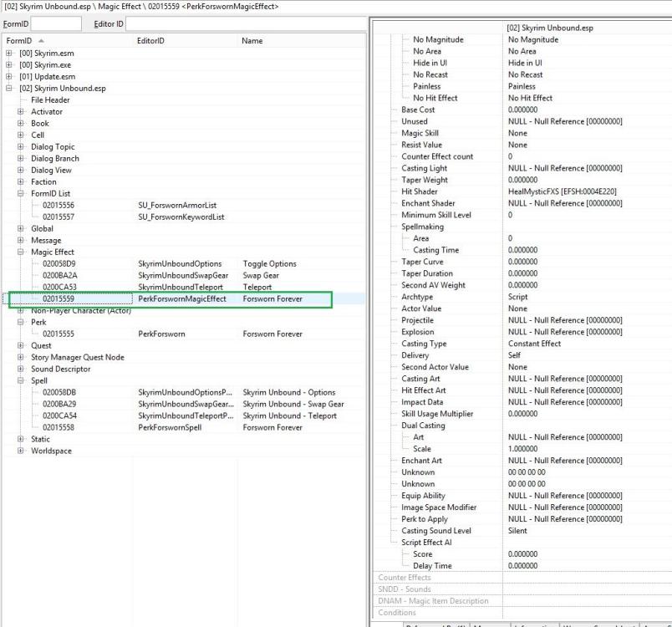Viewport: 672px width, 627px height.
Task: Click the Minimum Skill Level label
Action: [435, 215]
